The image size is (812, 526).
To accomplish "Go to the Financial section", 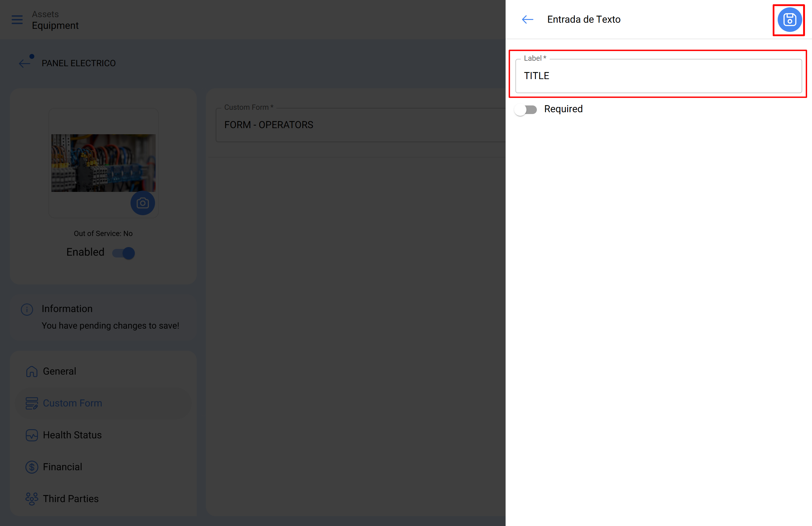I will [x=63, y=467].
